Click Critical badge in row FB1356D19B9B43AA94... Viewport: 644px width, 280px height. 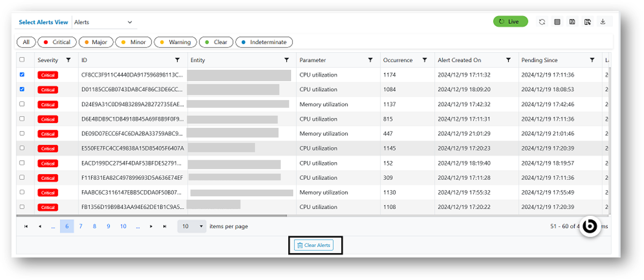click(48, 207)
